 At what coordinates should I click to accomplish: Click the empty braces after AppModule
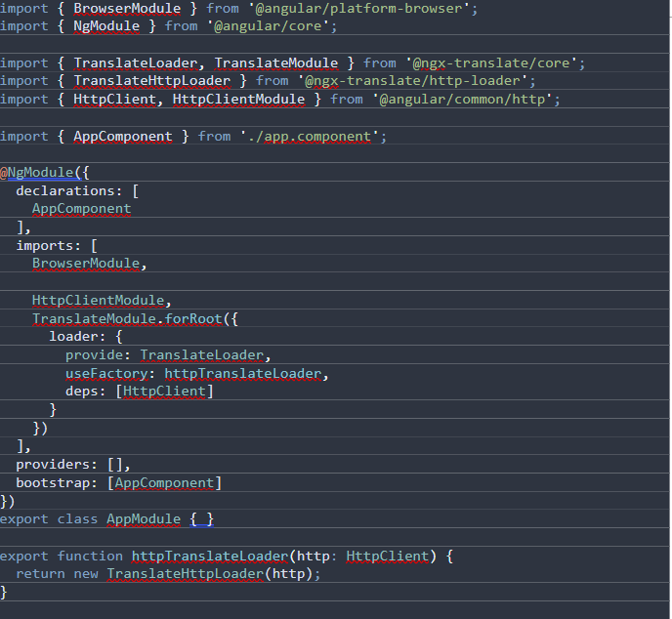[x=202, y=519]
